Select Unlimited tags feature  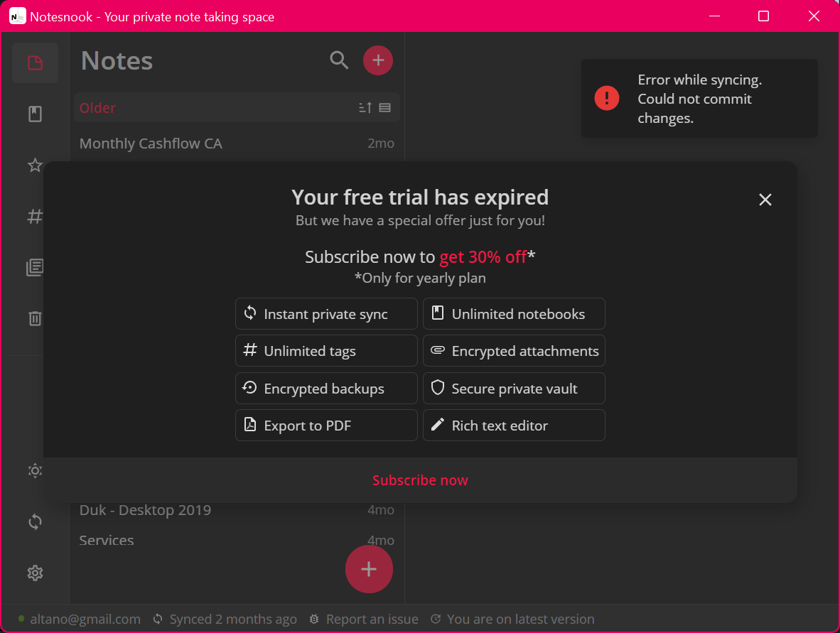coord(326,351)
